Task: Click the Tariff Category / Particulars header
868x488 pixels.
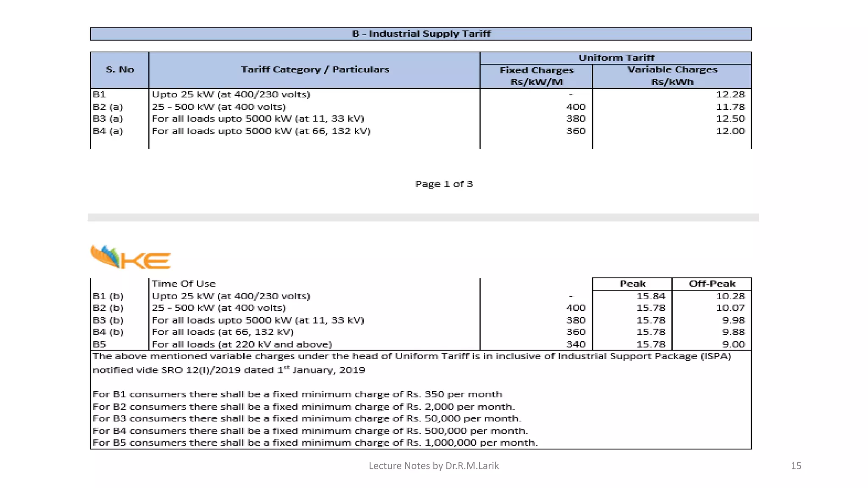Action: click(x=314, y=70)
